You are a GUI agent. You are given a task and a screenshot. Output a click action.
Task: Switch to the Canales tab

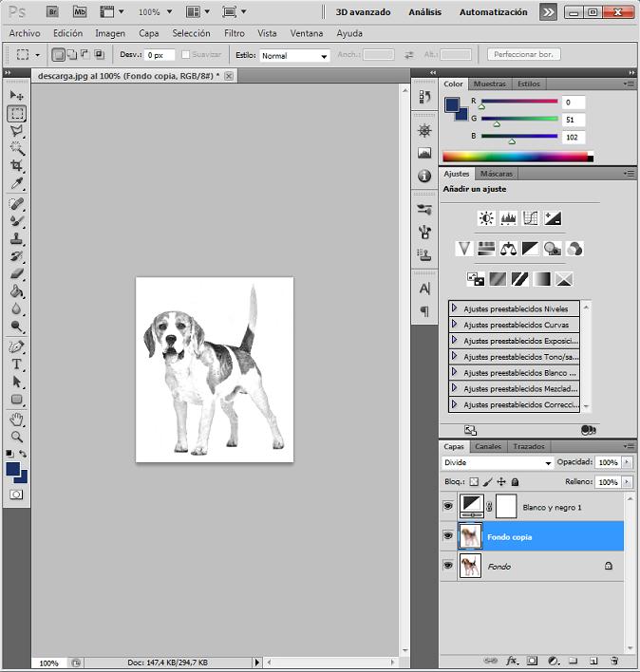click(x=488, y=446)
